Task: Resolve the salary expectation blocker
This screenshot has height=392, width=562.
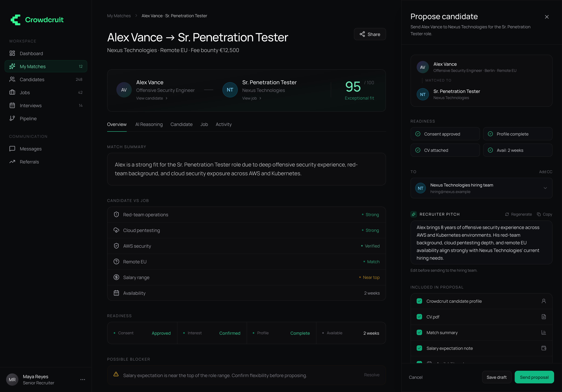Action: click(x=372, y=375)
